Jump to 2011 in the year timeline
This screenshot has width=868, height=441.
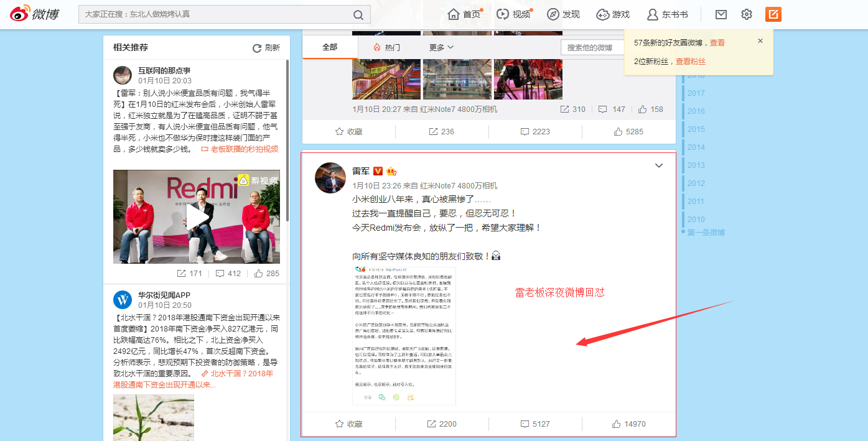point(696,202)
